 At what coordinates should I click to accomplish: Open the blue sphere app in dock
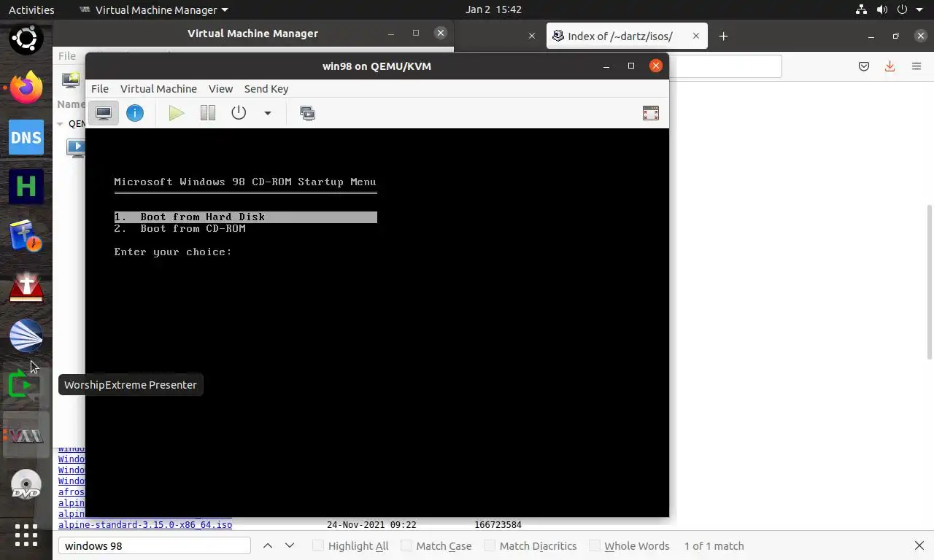point(26,336)
